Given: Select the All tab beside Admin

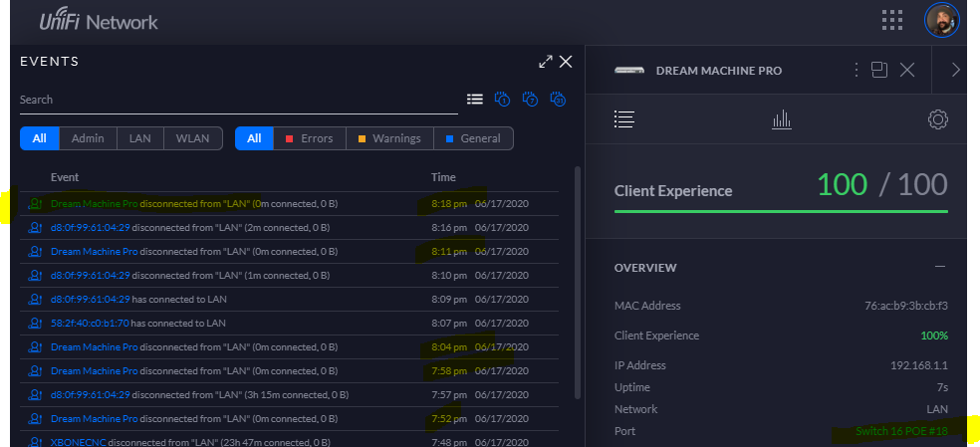Looking at the screenshot, I should click(x=40, y=138).
